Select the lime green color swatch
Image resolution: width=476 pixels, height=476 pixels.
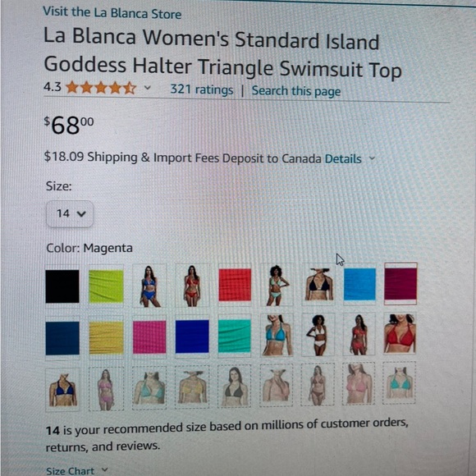pyautogui.click(x=106, y=286)
